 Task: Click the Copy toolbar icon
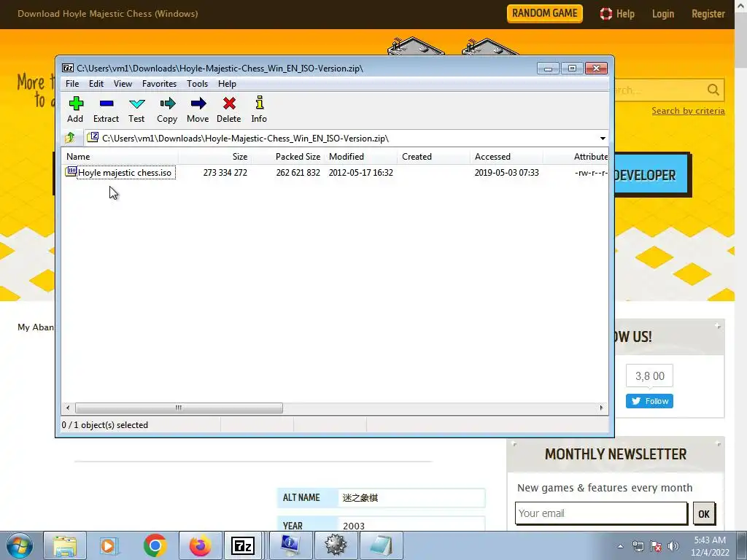tap(167, 104)
